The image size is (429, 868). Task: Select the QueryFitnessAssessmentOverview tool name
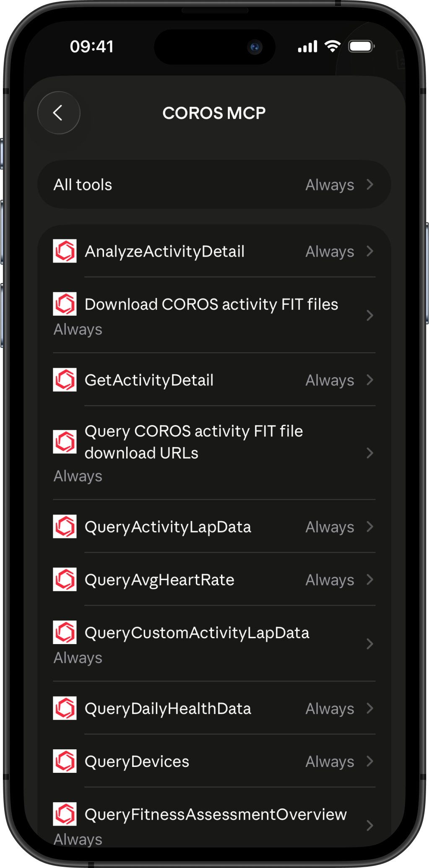216,814
